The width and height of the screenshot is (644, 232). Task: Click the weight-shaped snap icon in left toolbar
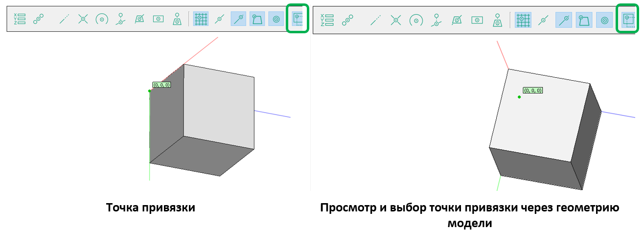[177, 19]
